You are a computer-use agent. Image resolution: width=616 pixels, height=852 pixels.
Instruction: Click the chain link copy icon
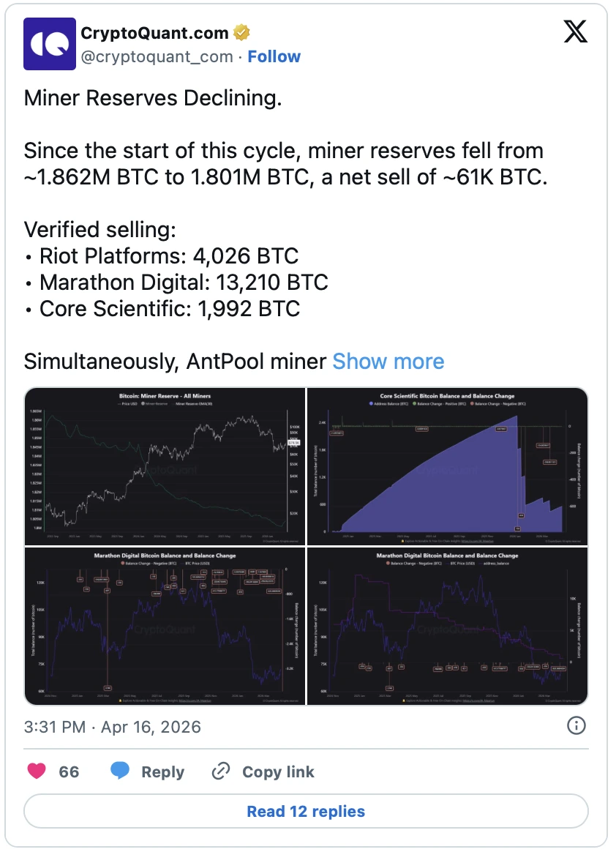coord(220,771)
